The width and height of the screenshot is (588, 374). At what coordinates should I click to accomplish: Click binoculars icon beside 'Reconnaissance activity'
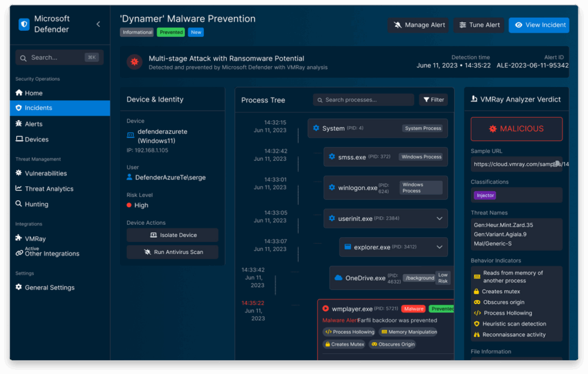tap(477, 334)
